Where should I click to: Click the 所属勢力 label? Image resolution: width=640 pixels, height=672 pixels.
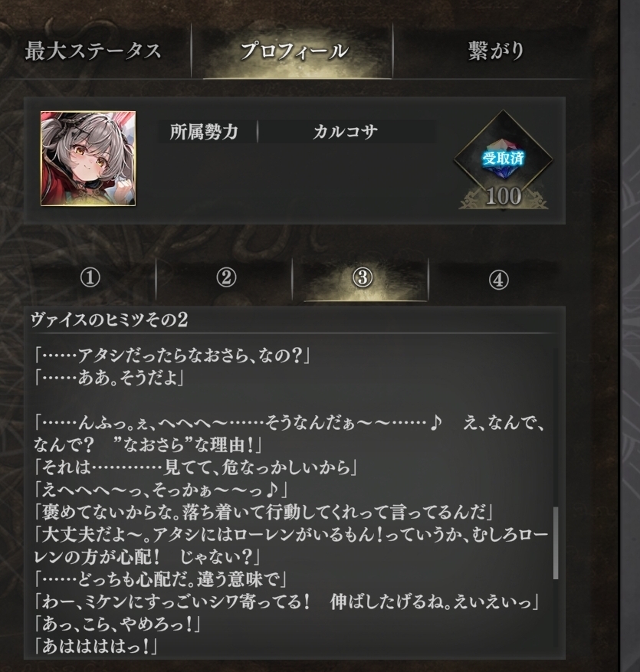click(x=204, y=132)
